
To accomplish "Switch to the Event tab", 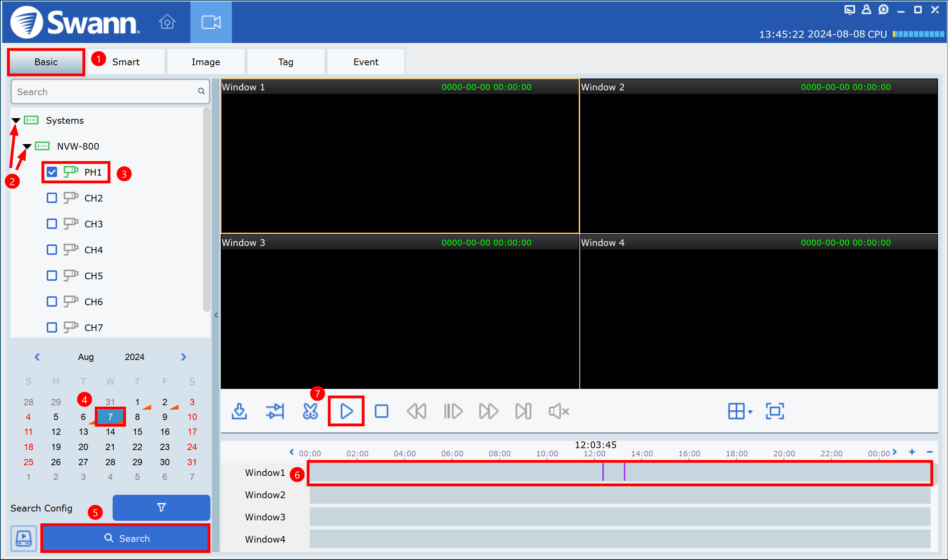I will [366, 62].
